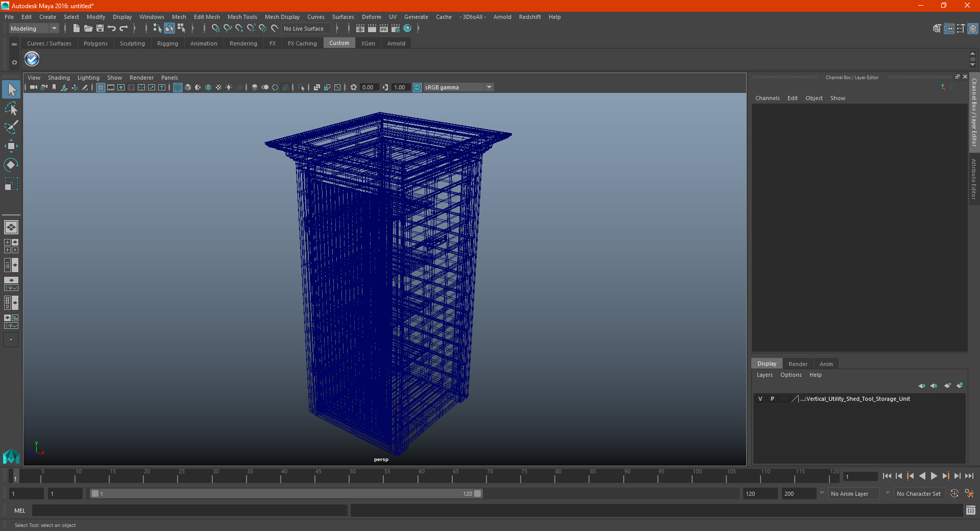This screenshot has height=531, width=980.
Task: Open the Script Editor
Action: [971, 510]
